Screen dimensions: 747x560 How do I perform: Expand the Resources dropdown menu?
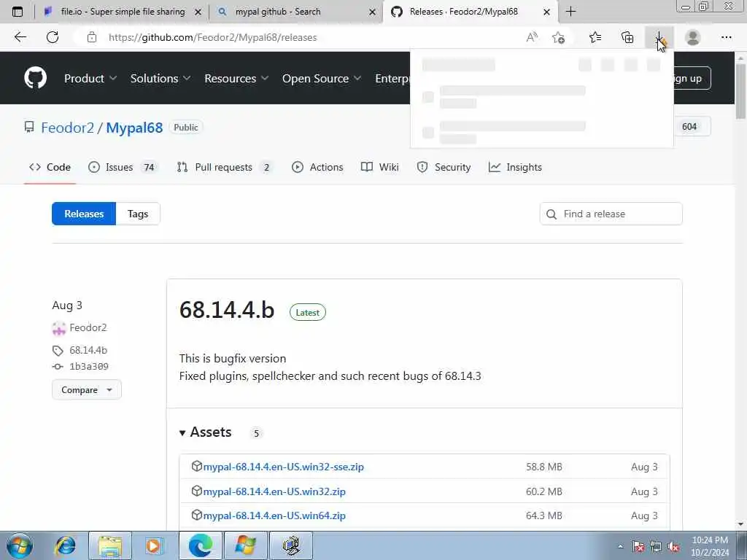[237, 78]
